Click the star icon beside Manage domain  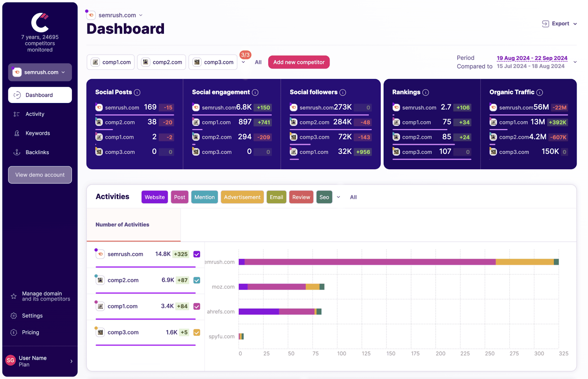click(14, 296)
